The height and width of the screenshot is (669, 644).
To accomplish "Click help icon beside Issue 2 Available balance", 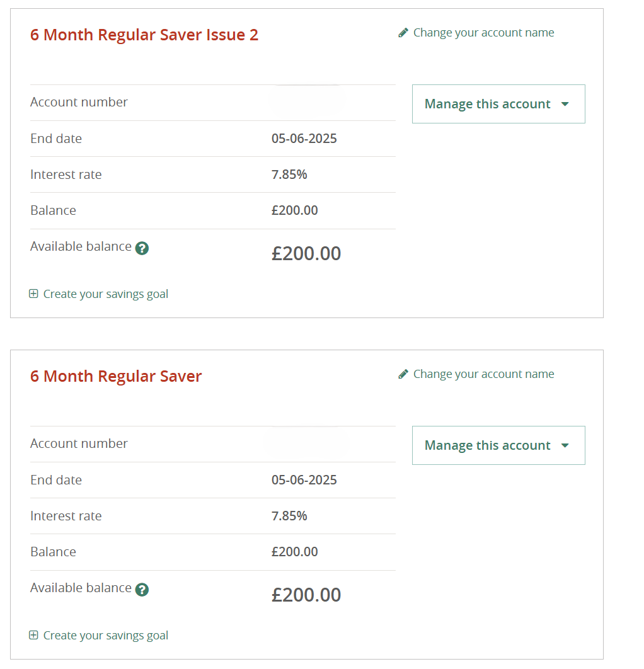I will [142, 248].
